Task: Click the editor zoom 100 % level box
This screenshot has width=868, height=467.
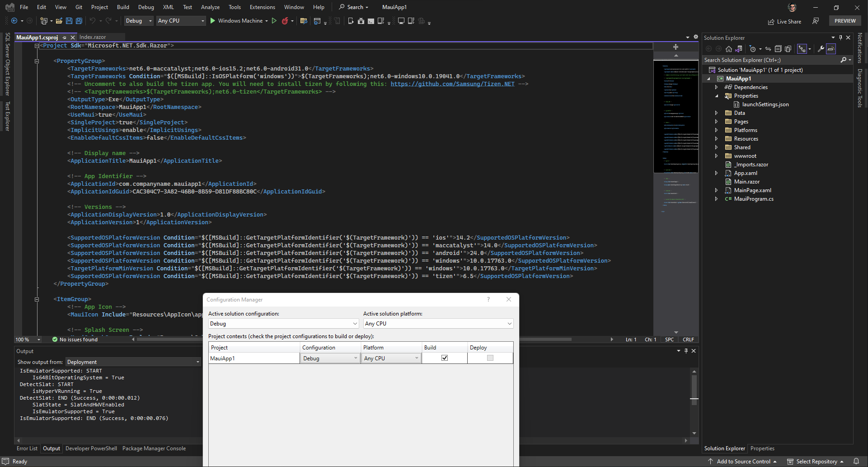Action: point(28,340)
